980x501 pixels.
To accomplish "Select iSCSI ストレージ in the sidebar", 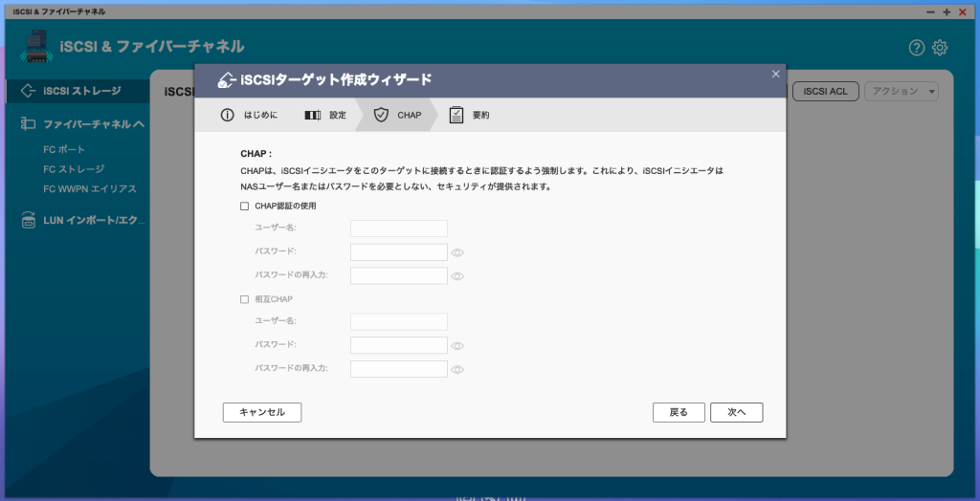I will (82, 91).
